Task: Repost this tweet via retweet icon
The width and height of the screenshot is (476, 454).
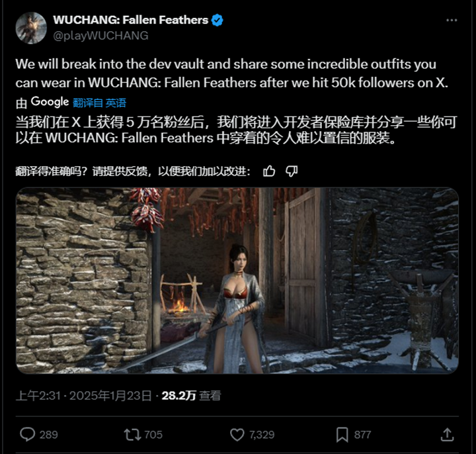Action: click(132, 435)
